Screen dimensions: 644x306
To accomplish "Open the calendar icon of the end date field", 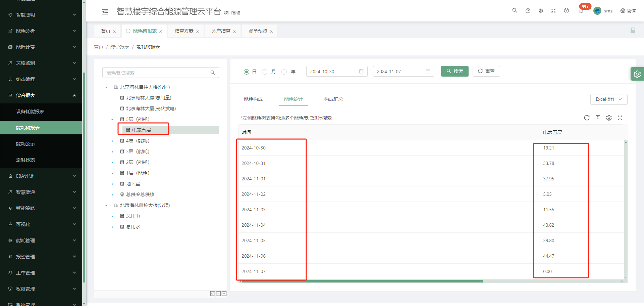I will pyautogui.click(x=428, y=71).
